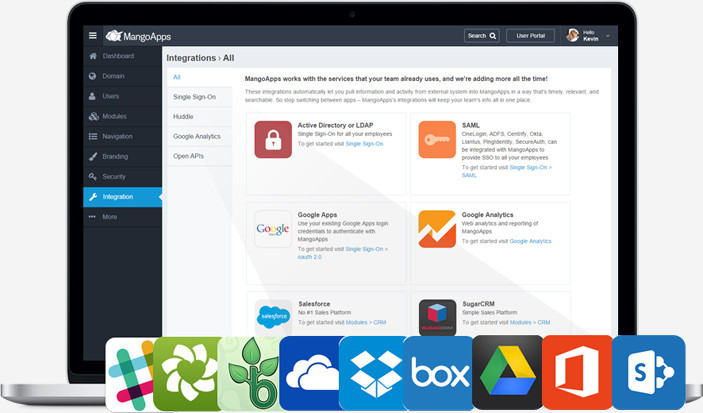
Task: Click the Google Apps card title
Action: click(317, 215)
